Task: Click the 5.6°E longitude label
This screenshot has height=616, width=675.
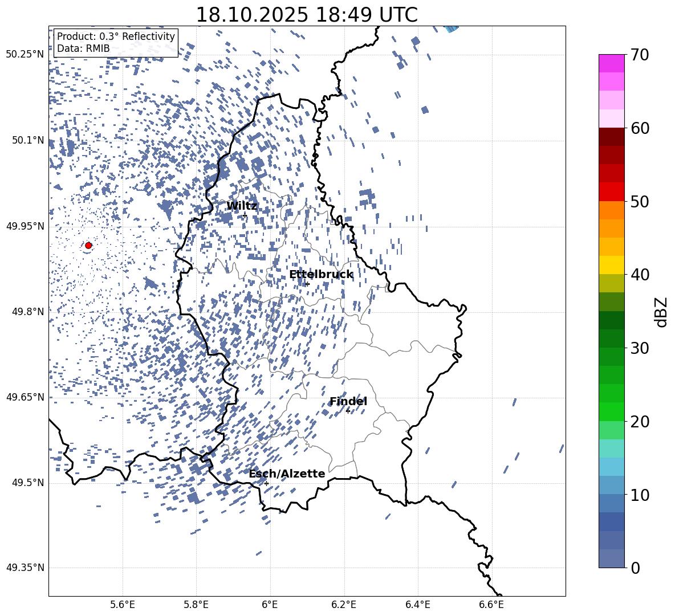Action: click(123, 605)
